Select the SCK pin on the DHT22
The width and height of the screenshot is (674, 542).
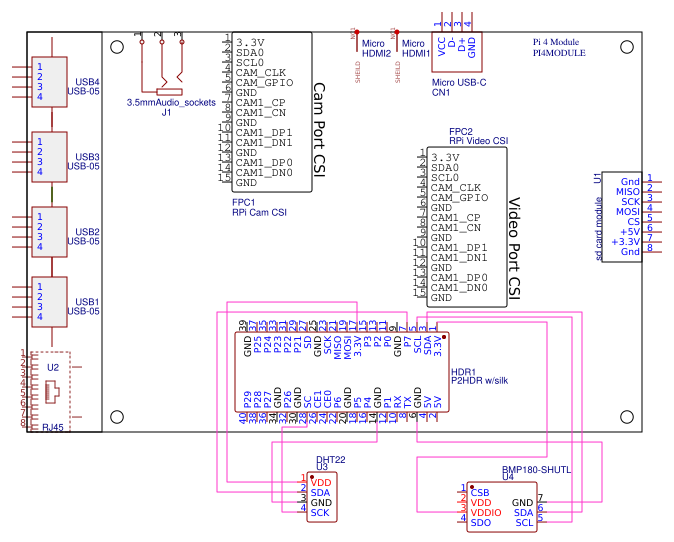[x=320, y=513]
